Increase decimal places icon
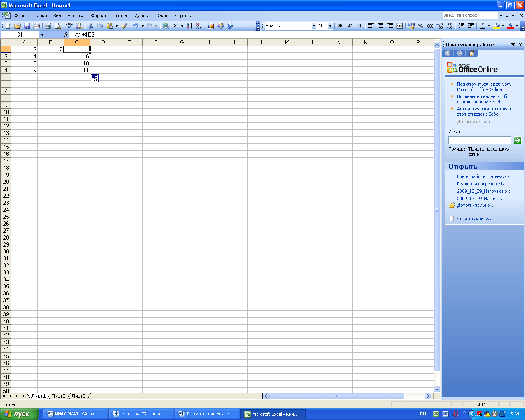This screenshot has height=420, width=525. pyautogui.click(x=440, y=26)
